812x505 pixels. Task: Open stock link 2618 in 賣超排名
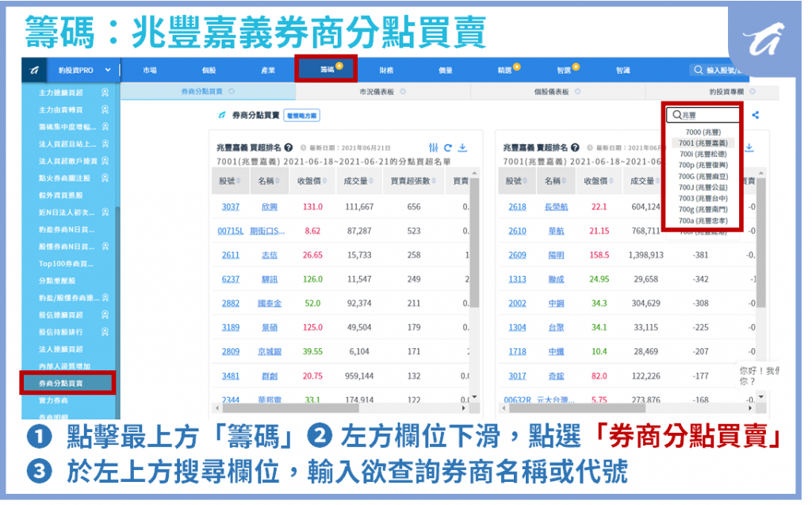[x=517, y=207]
